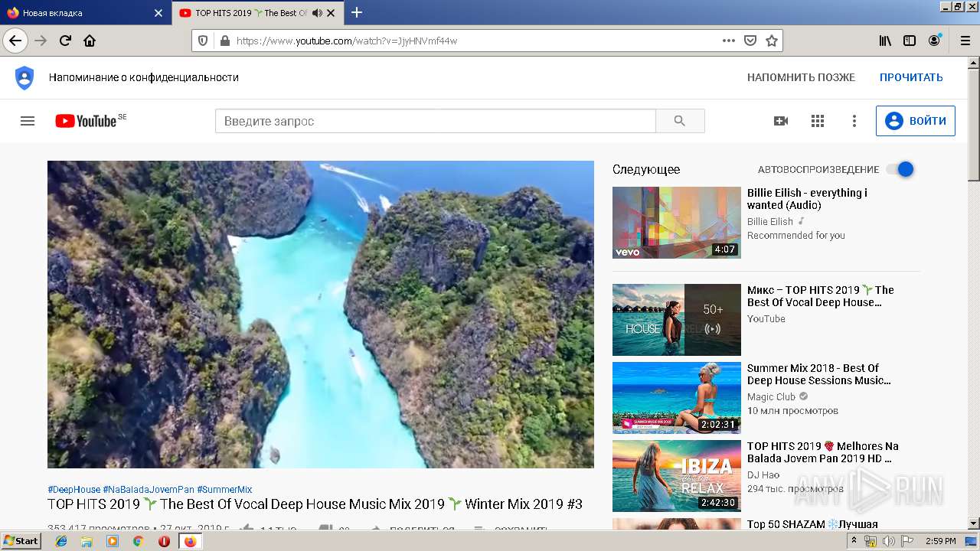Show site info via the padlock icon
This screenshot has height=551, width=980.
click(224, 41)
